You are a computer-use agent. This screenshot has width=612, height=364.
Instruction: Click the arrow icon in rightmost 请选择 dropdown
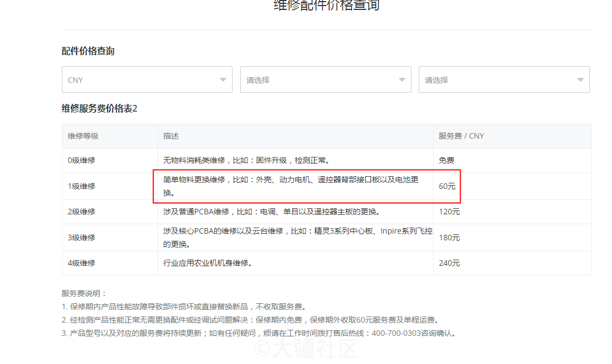pos(581,80)
